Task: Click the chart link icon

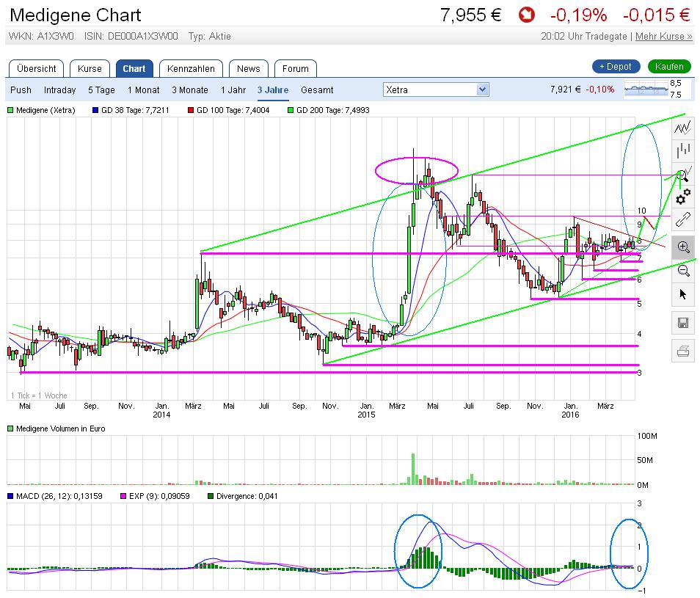Action: [682, 220]
